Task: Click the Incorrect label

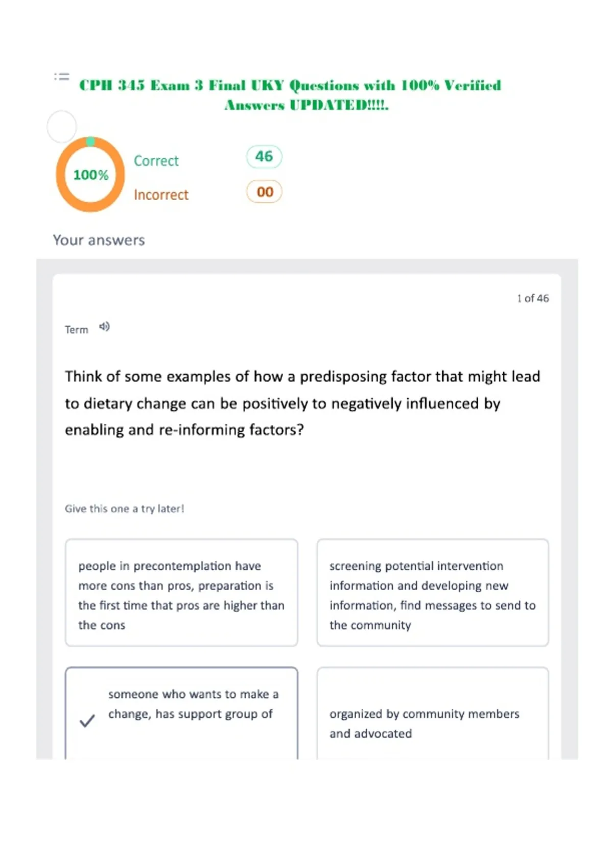Action: point(161,195)
